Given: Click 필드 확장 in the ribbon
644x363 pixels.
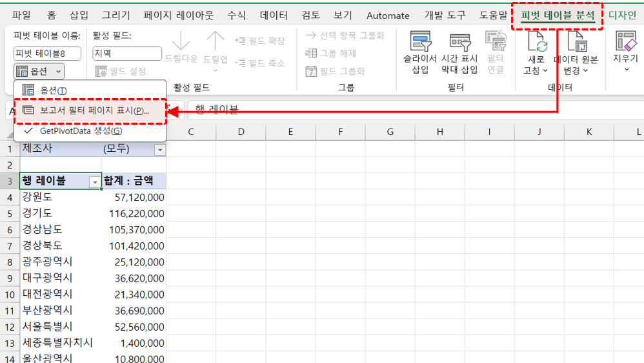Looking at the screenshot, I should pos(259,41).
